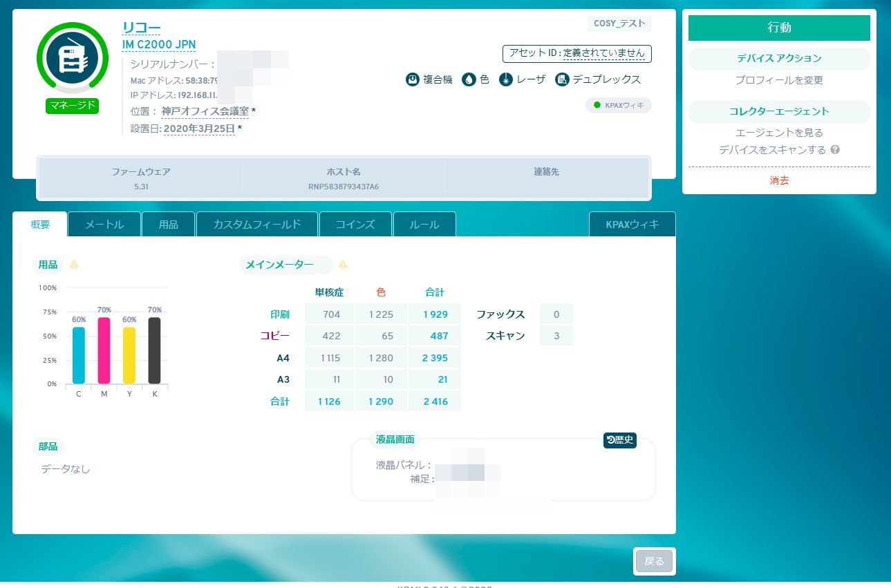Click the スキャン count value 3
This screenshot has height=588, width=891.
(x=556, y=336)
